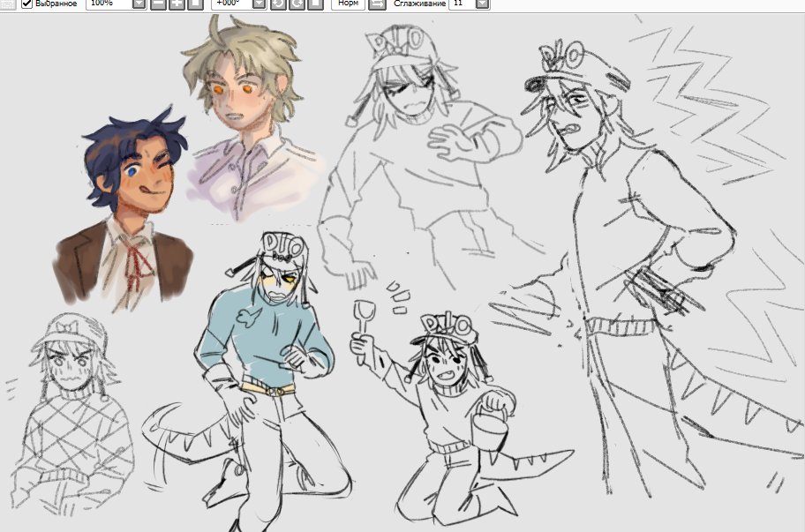Open the rotation angle dropdown arrow
Screen dimensions: 805x532
pos(260,4)
